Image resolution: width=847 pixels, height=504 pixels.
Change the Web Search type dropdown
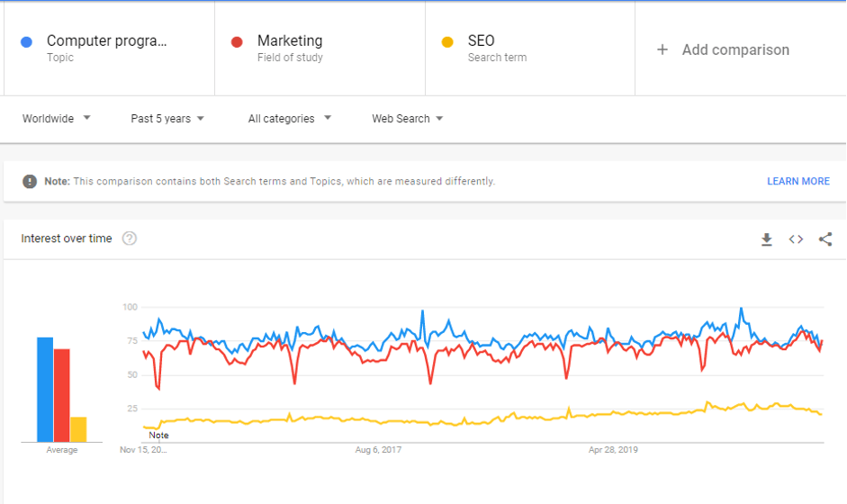pos(408,119)
